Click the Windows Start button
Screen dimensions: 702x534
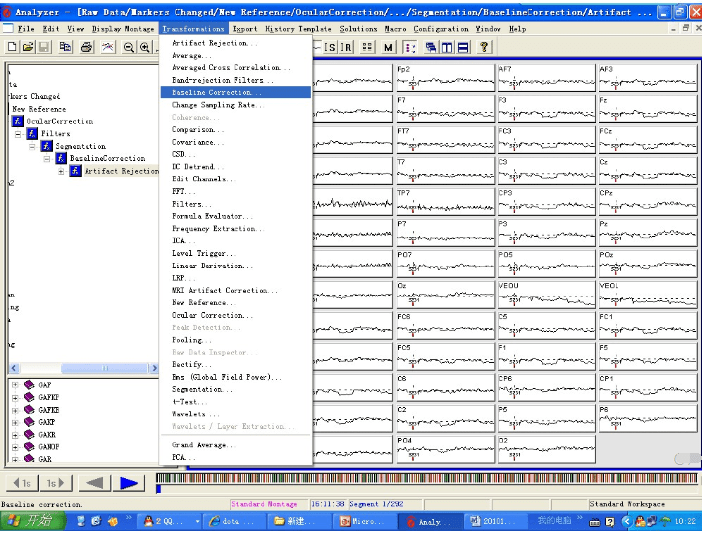click(32, 521)
